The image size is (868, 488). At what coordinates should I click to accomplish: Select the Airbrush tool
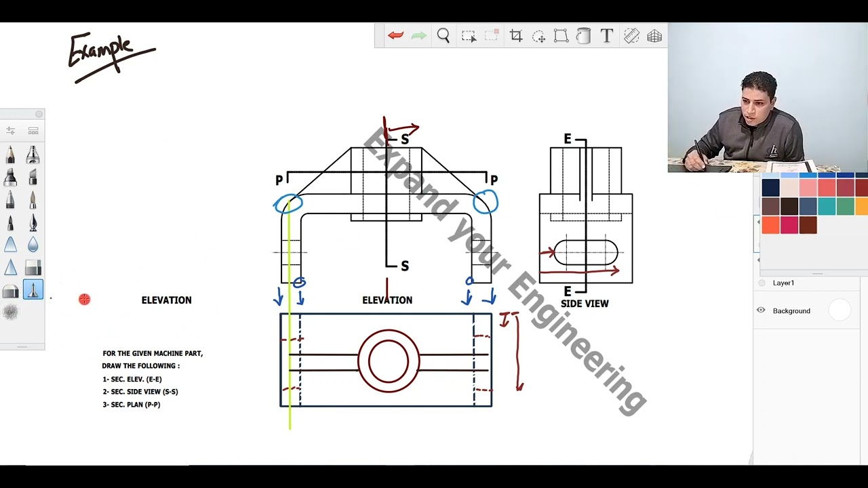[x=33, y=155]
